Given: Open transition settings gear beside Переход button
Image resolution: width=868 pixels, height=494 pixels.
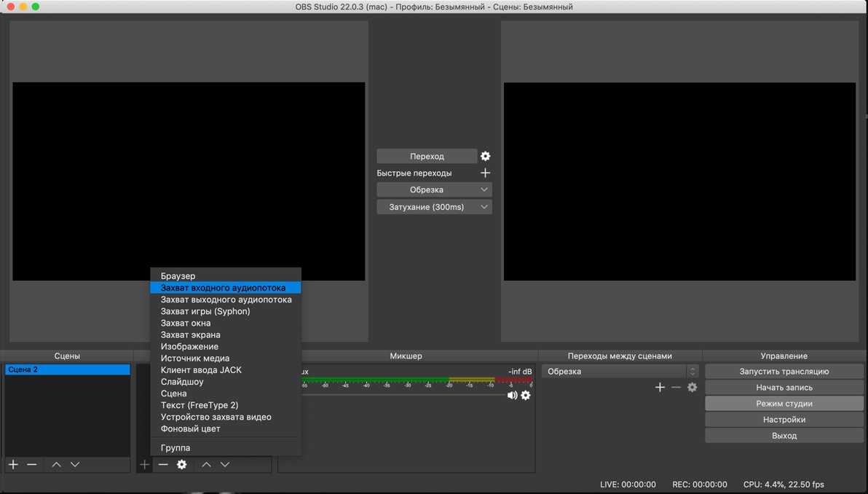Looking at the screenshot, I should [x=486, y=156].
